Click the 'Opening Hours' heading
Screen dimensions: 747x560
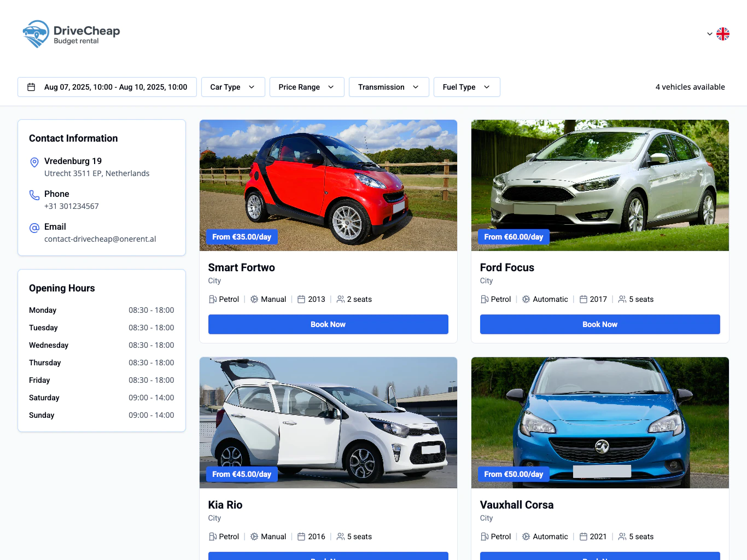(62, 288)
